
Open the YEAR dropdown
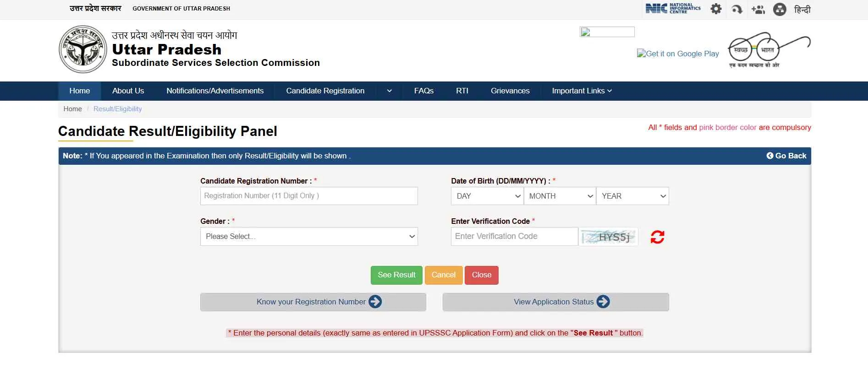click(632, 196)
